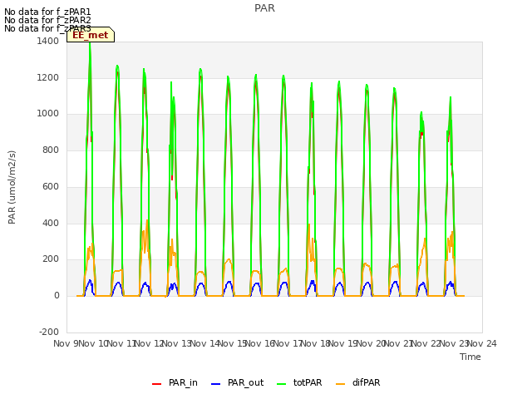Click the Time x-axis label
532x399 pixels.
[x=470, y=357]
